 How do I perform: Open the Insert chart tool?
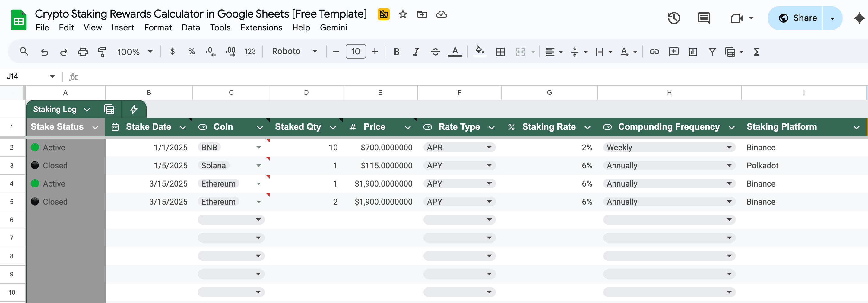(x=692, y=52)
